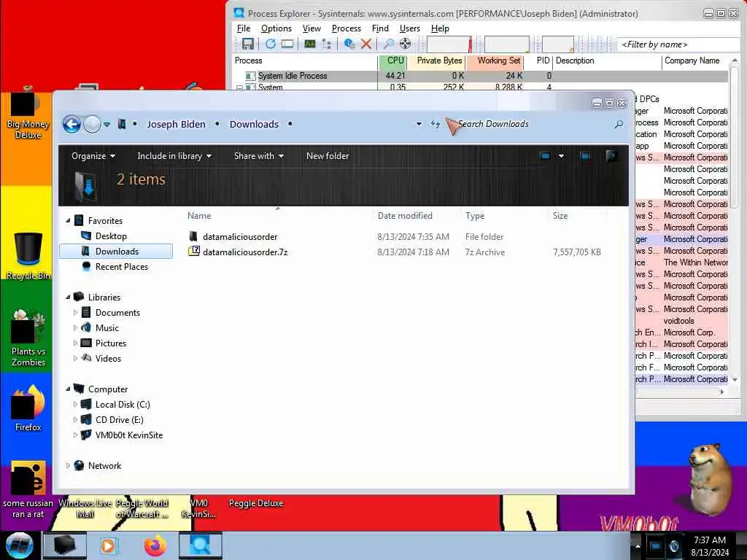Open the Process menu in Process Explorer
747x560 pixels.
point(347,28)
